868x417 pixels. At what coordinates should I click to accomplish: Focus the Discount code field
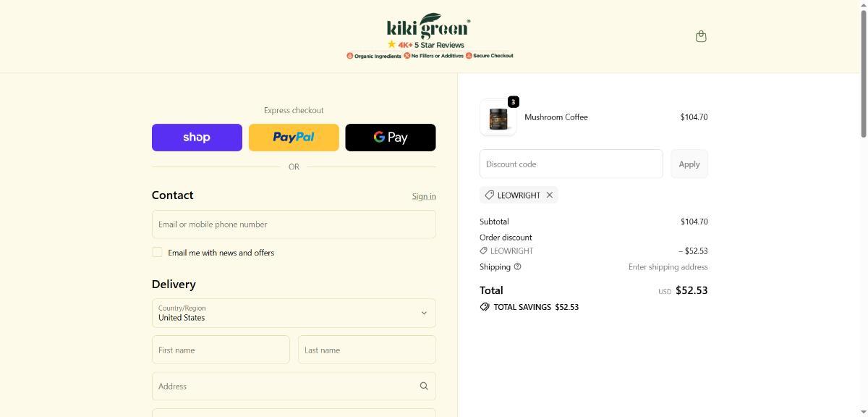pos(571,164)
